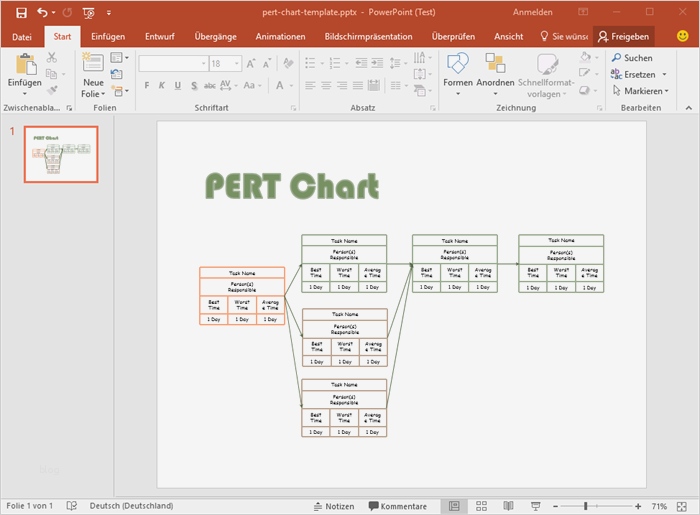
Task: Toggle the Notizen notes pane
Action: (333, 506)
